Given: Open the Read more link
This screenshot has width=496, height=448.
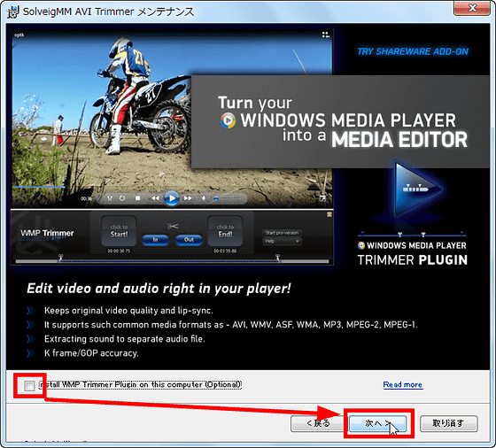Looking at the screenshot, I should (403, 385).
